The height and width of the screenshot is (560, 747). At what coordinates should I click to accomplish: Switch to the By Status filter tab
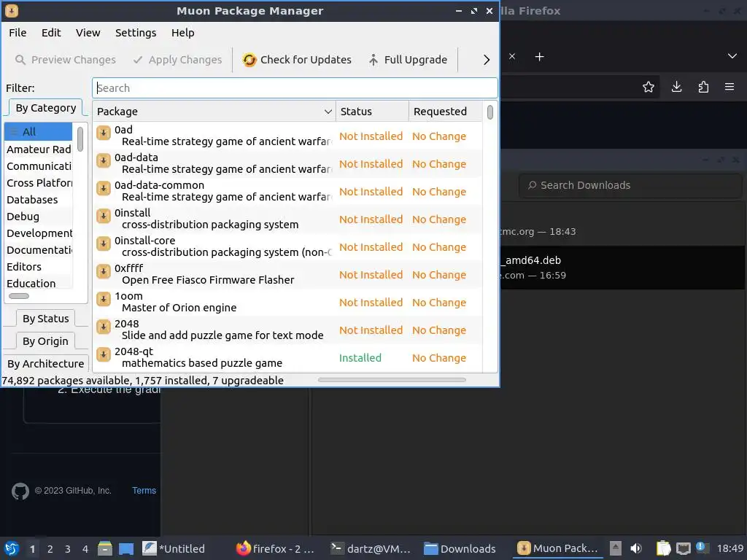46,319
